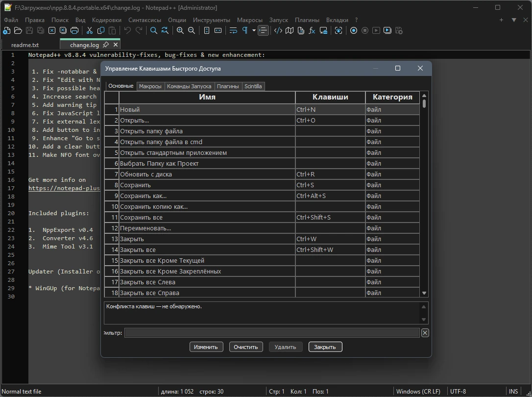Click the User-defined language code icon
This screenshot has width=532, height=397.
(x=278, y=30)
